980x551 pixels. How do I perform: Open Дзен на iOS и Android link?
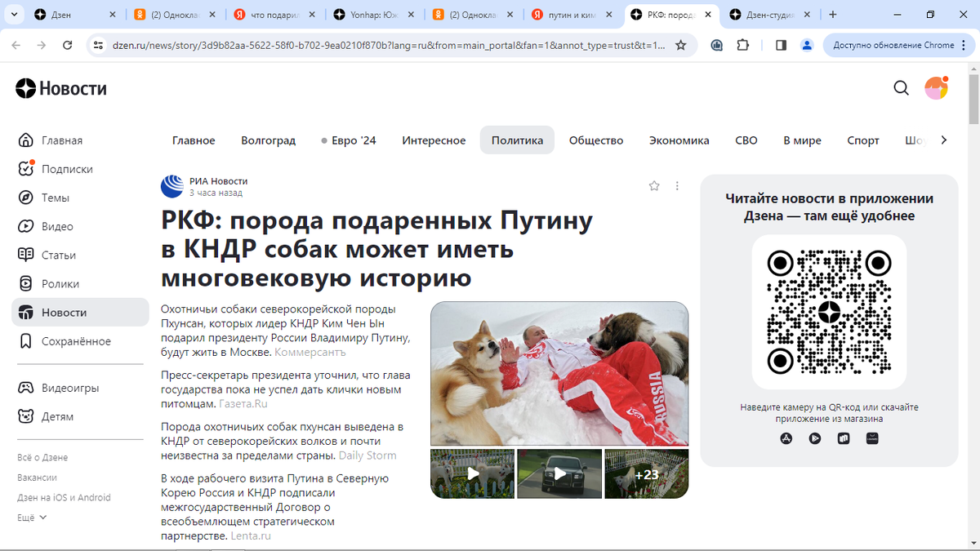pyautogui.click(x=64, y=498)
